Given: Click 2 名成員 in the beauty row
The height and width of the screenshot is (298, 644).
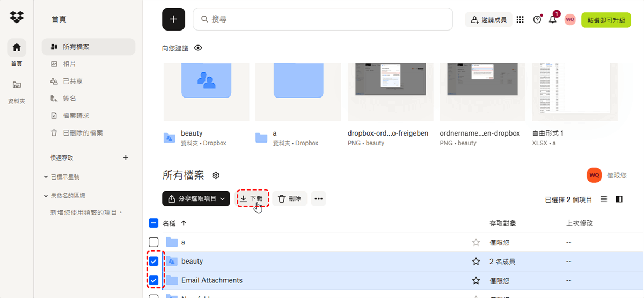Looking at the screenshot, I should [502, 262].
